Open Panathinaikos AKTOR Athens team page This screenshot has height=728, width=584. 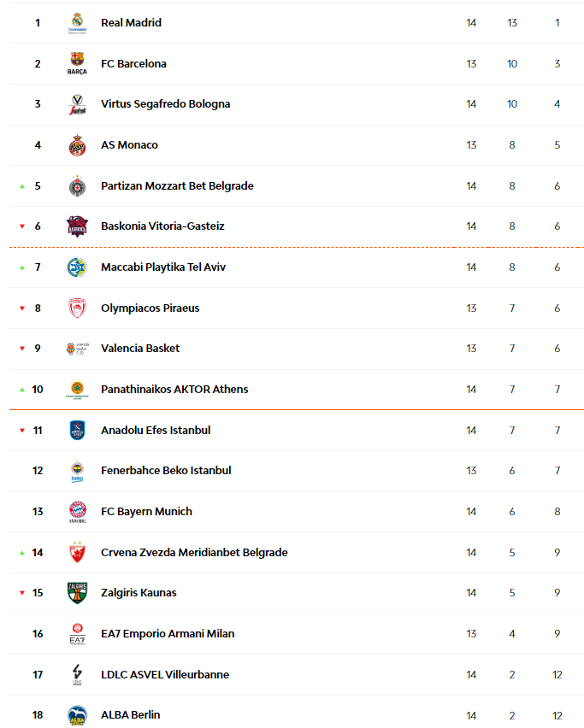tap(174, 390)
